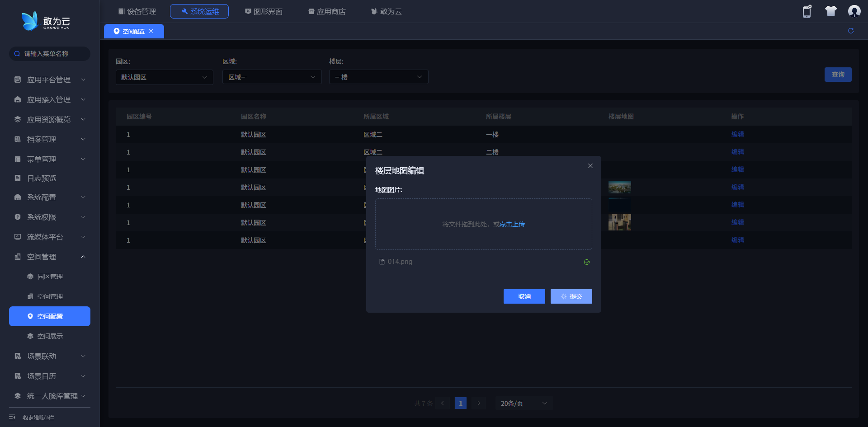This screenshot has height=427, width=868.
Task: Expand the 流媒体平台 menu chevron
Action: (83, 237)
